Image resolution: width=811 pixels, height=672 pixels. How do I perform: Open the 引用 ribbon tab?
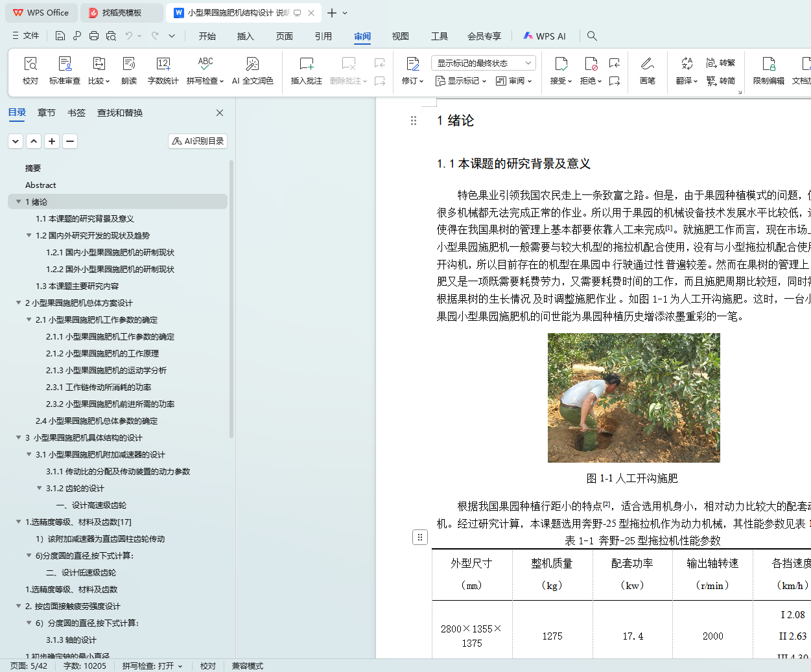click(x=323, y=36)
